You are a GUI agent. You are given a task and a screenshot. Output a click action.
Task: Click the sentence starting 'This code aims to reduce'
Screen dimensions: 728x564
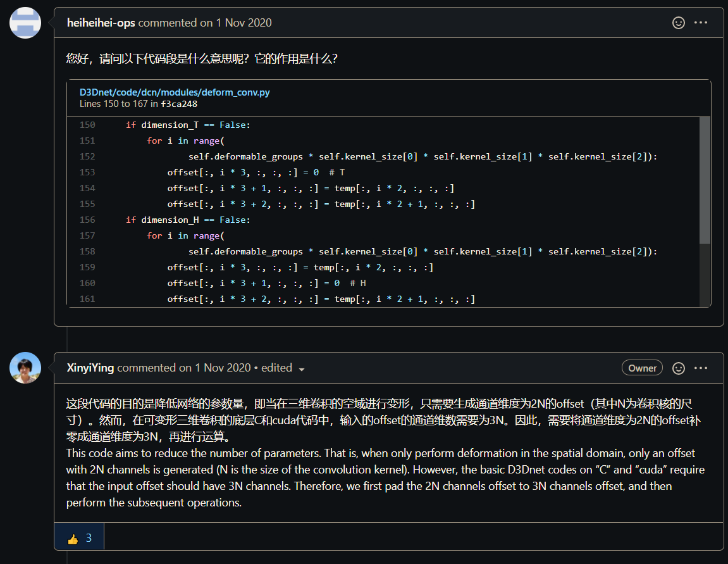[x=194, y=453]
